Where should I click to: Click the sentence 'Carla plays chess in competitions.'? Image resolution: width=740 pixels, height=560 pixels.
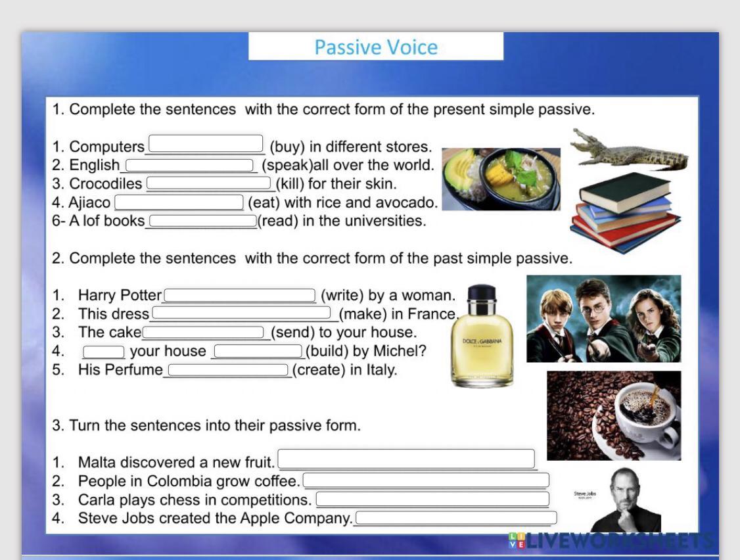pyautogui.click(x=195, y=500)
